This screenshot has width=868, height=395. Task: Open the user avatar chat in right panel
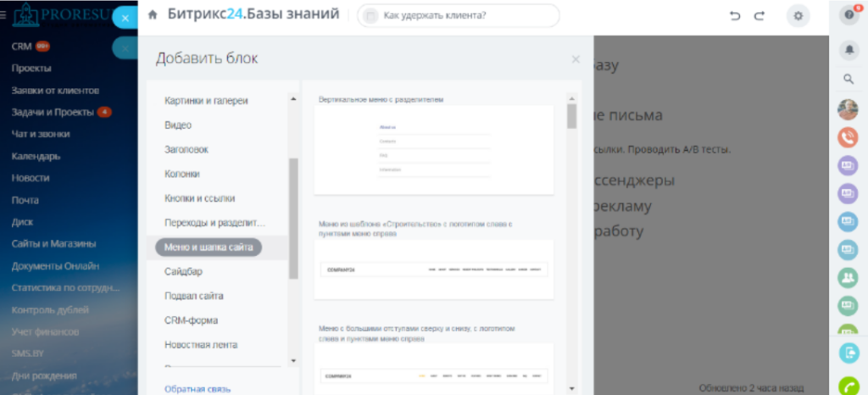(848, 109)
